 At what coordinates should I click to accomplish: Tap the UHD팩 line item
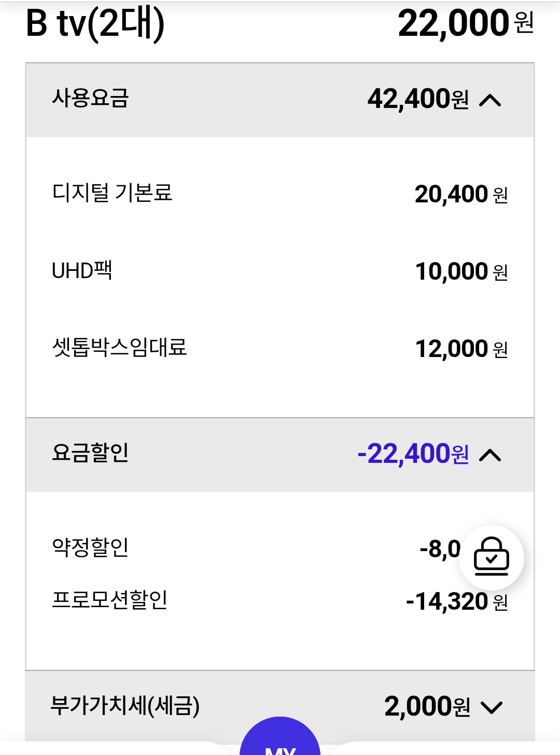click(x=280, y=271)
